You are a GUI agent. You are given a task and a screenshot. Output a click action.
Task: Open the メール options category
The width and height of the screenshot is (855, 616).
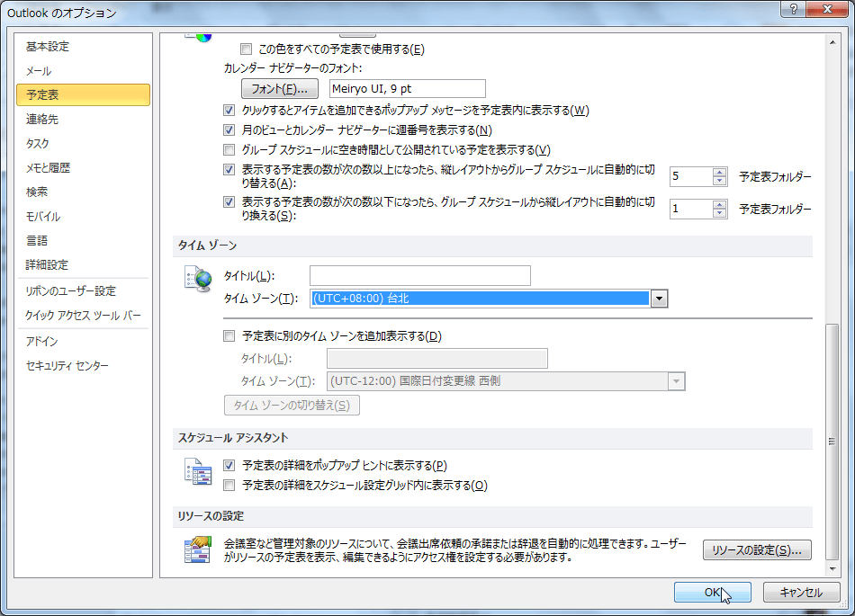pyautogui.click(x=83, y=71)
